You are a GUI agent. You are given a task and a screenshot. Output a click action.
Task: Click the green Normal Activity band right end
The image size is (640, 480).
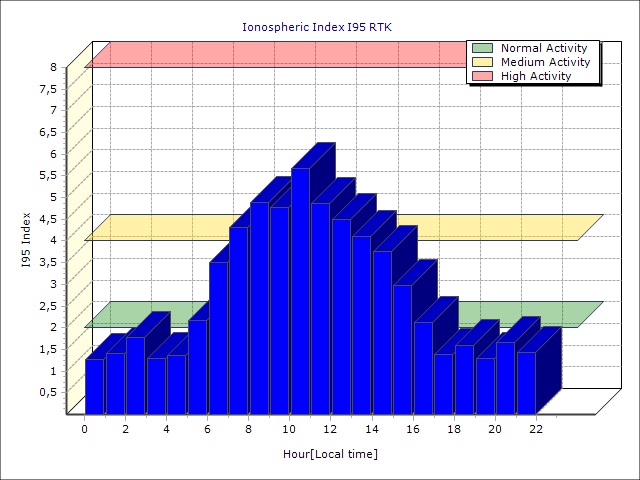585,314
